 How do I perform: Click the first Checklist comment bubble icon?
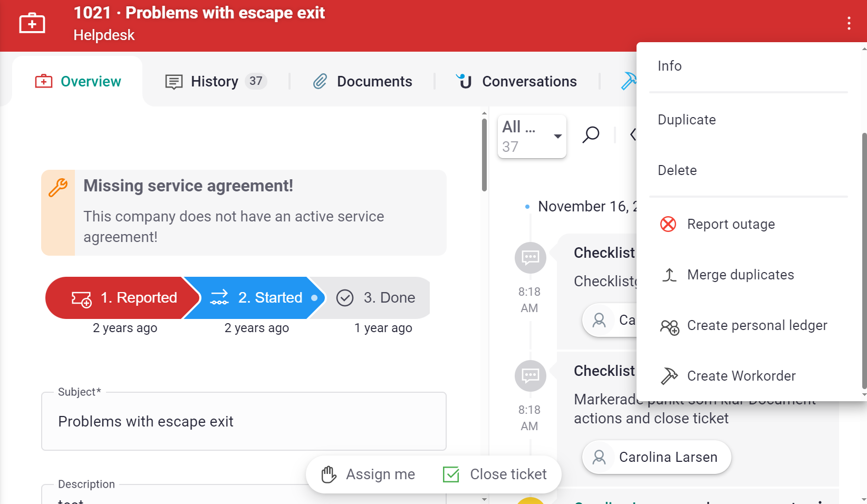[x=530, y=258]
